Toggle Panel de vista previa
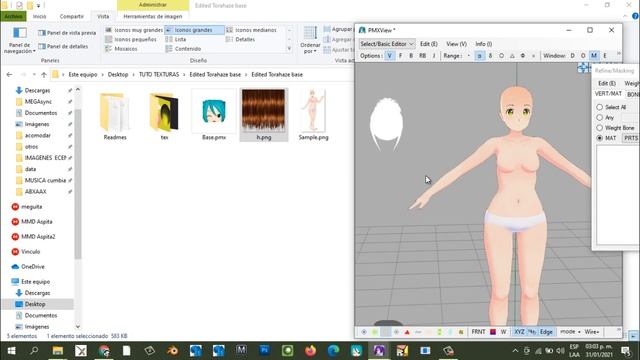 (67, 33)
